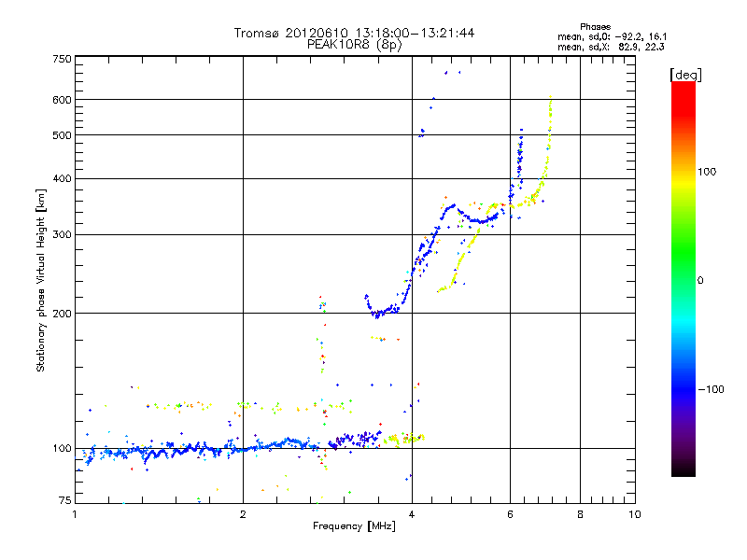
Task: Click the "[deg]" colorbar label
Action: coord(685,75)
